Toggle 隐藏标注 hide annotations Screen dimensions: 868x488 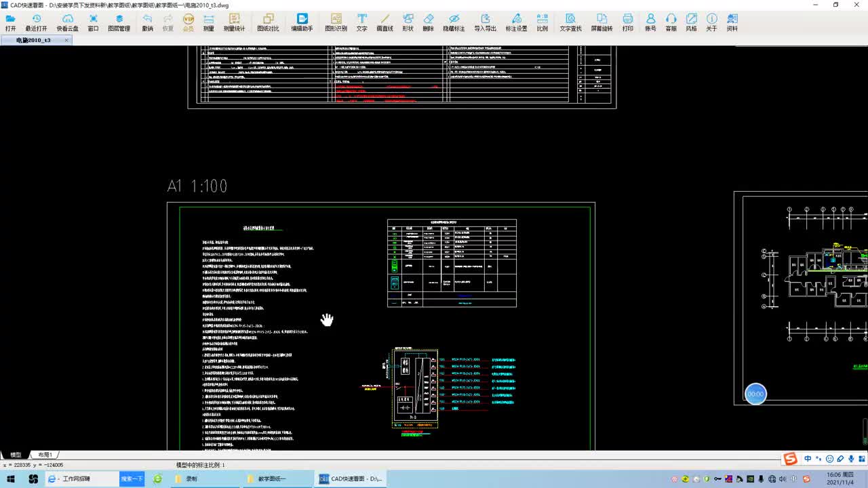coord(454,22)
